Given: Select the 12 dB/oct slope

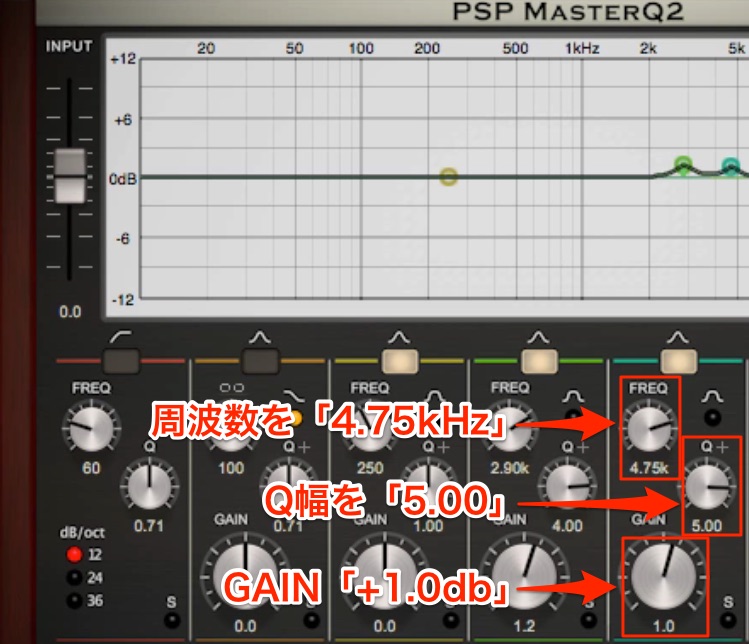Looking at the screenshot, I should (x=75, y=554).
